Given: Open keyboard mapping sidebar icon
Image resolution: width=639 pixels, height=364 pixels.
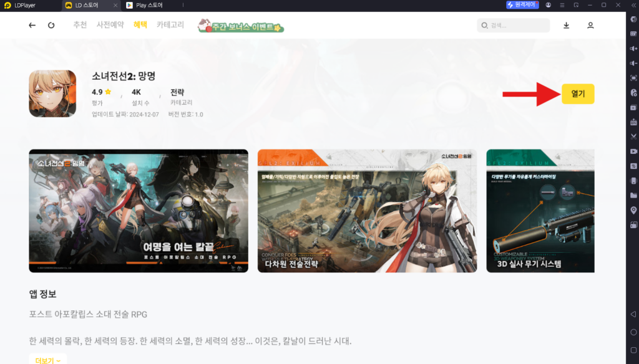Looking at the screenshot, I should point(633,34).
